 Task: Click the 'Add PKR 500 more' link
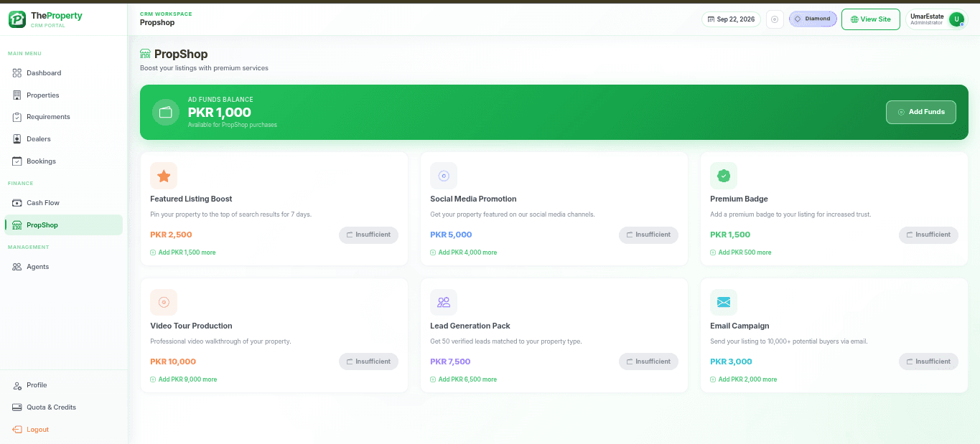[x=741, y=252]
